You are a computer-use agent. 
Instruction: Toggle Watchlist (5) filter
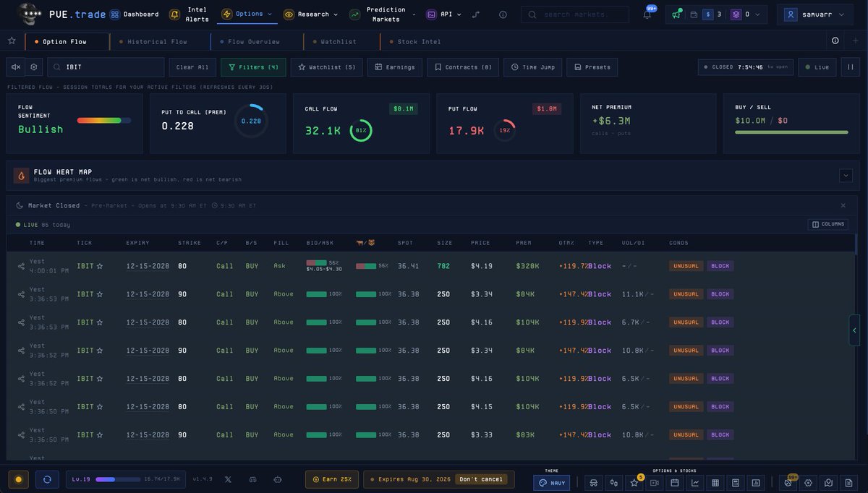[x=327, y=67]
